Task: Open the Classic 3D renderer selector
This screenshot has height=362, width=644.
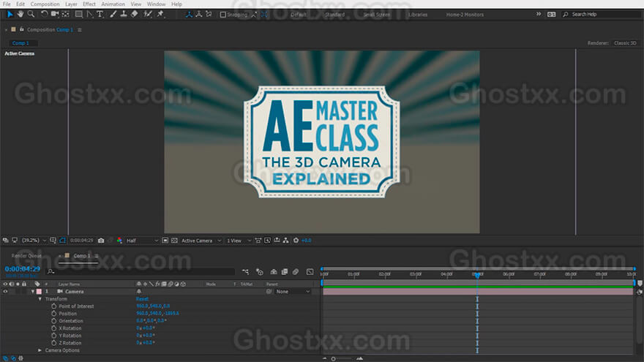Action: click(625, 43)
